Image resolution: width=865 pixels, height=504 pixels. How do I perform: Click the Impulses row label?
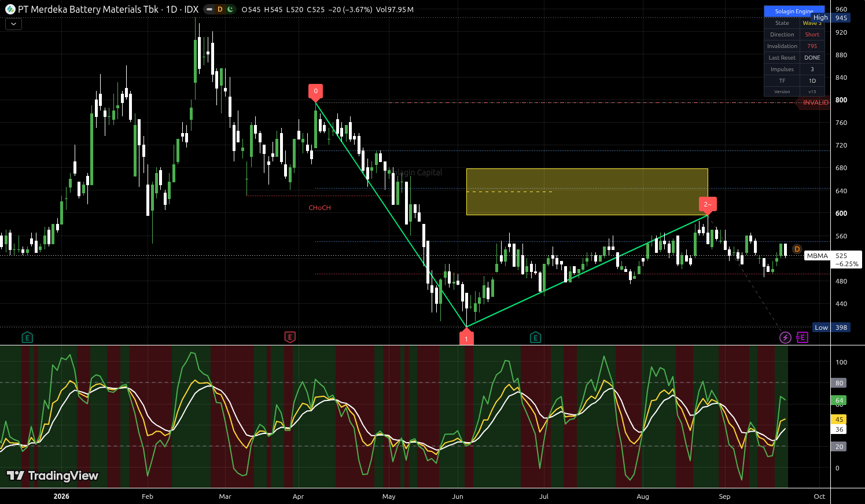[782, 69]
